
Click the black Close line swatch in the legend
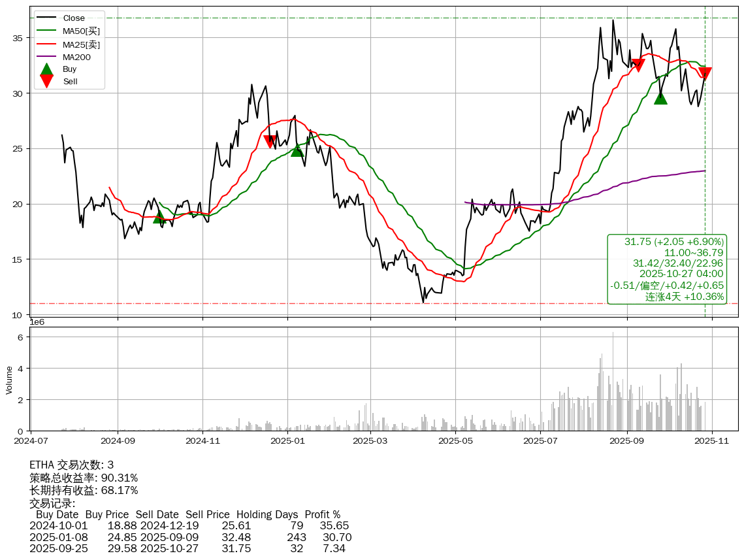click(46, 18)
